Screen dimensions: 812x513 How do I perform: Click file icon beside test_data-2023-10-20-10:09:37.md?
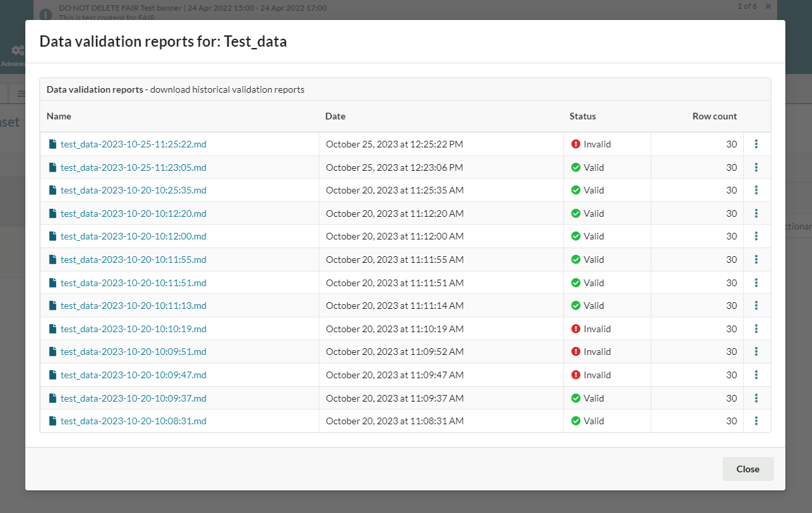(x=53, y=398)
